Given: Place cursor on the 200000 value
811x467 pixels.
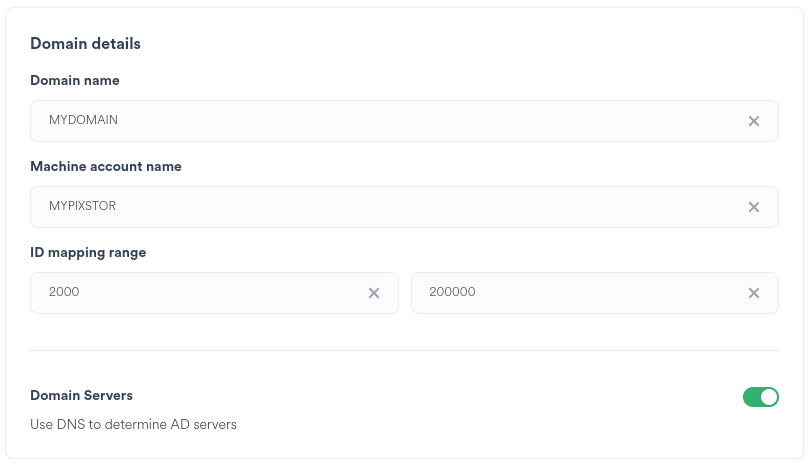Looking at the screenshot, I should point(452,293).
